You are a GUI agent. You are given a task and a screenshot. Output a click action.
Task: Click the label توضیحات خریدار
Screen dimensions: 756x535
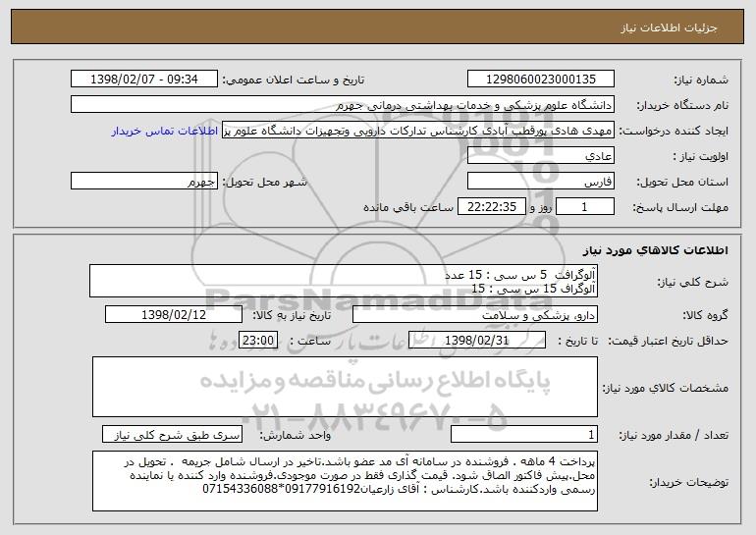click(688, 482)
